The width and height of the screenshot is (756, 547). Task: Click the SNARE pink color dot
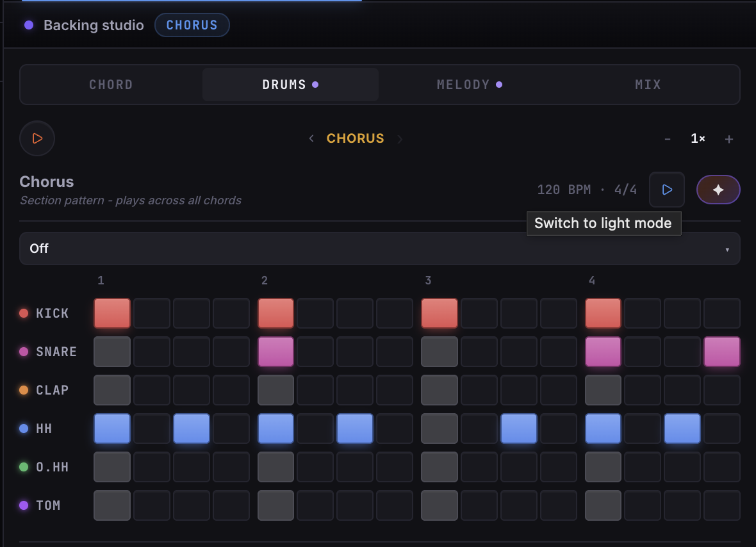pyautogui.click(x=24, y=352)
